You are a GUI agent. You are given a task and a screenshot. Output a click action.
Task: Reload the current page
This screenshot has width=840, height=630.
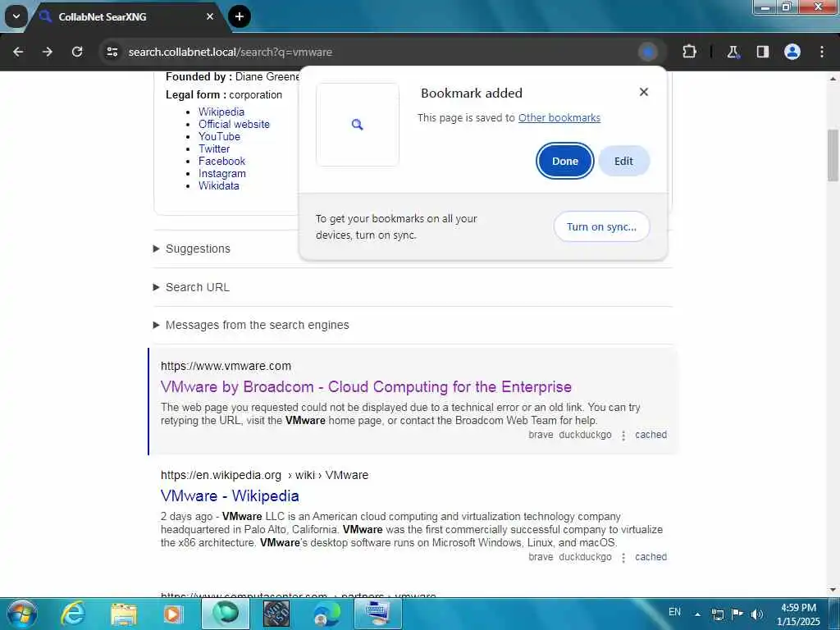coord(77,52)
